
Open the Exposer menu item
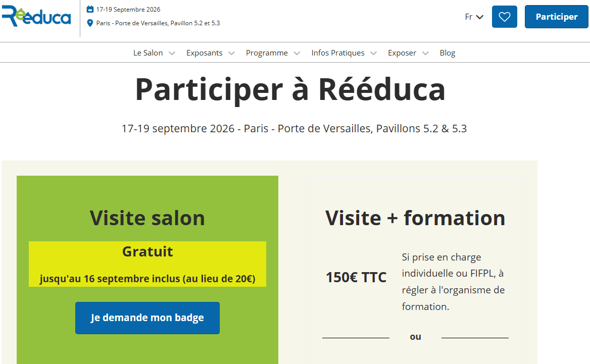(x=402, y=53)
